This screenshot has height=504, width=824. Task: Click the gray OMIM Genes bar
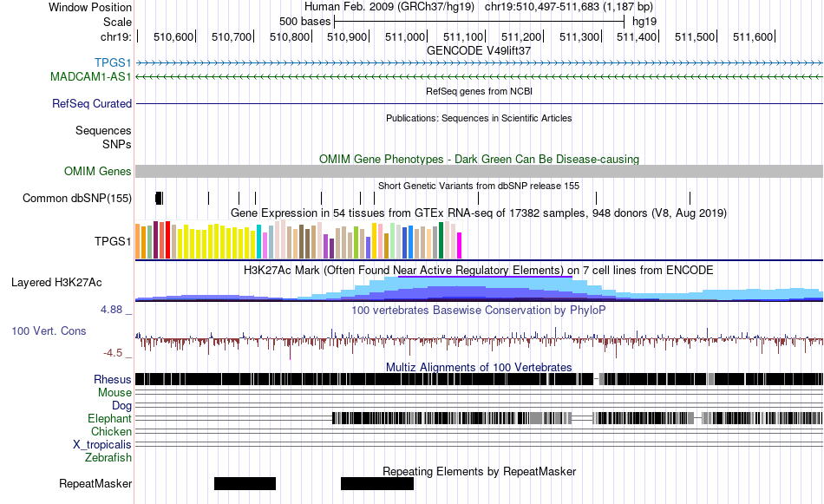(479, 172)
